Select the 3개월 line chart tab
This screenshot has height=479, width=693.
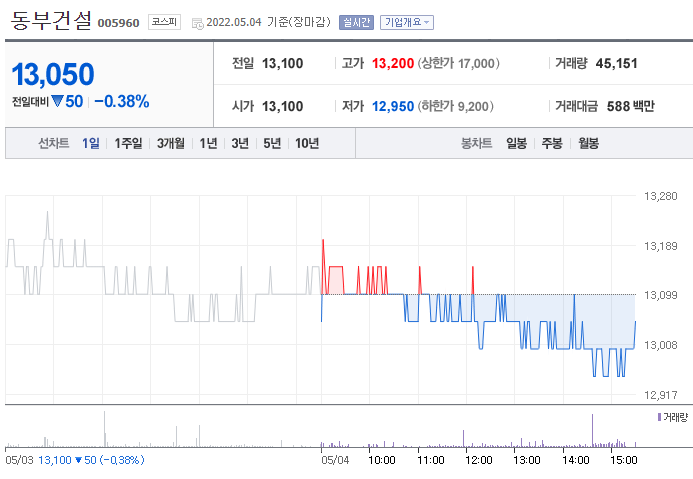coord(171,143)
